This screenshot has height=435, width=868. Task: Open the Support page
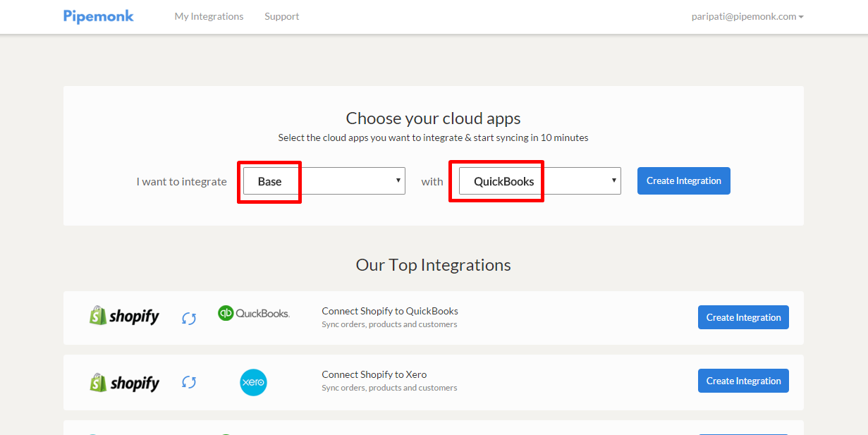[x=282, y=16]
